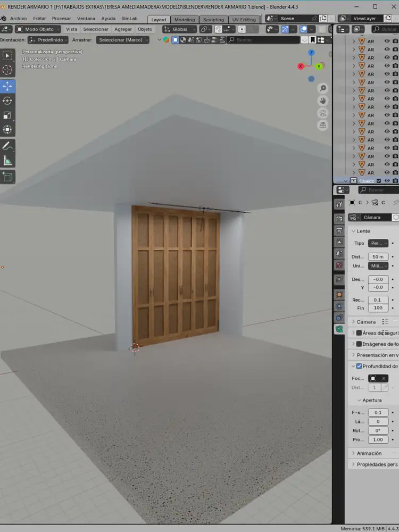Open the Scene properties tab
Viewport: 399px width, 532px height.
[339, 253]
